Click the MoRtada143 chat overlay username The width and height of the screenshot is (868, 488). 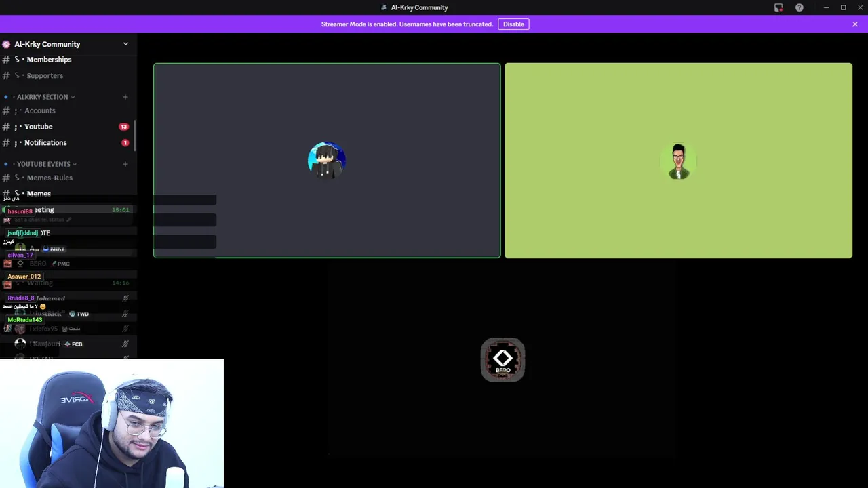(24, 320)
